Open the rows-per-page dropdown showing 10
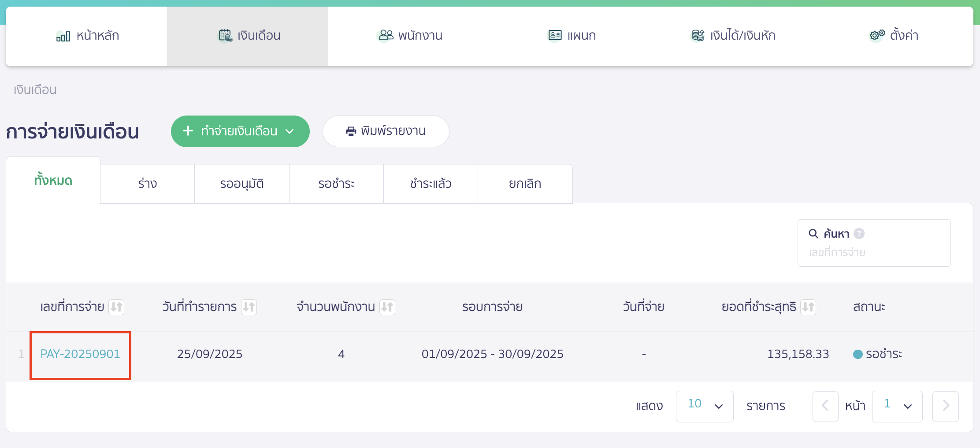Image resolution: width=980 pixels, height=448 pixels. coord(704,406)
